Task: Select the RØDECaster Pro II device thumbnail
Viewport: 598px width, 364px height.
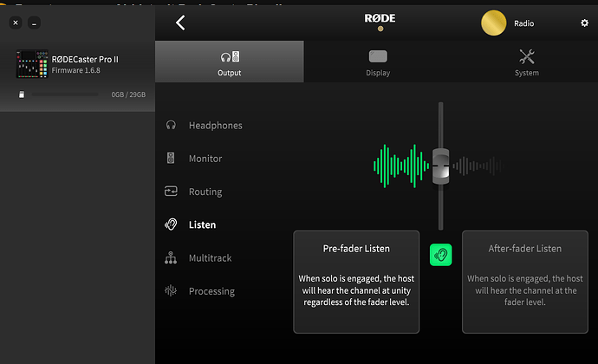Action: click(31, 64)
